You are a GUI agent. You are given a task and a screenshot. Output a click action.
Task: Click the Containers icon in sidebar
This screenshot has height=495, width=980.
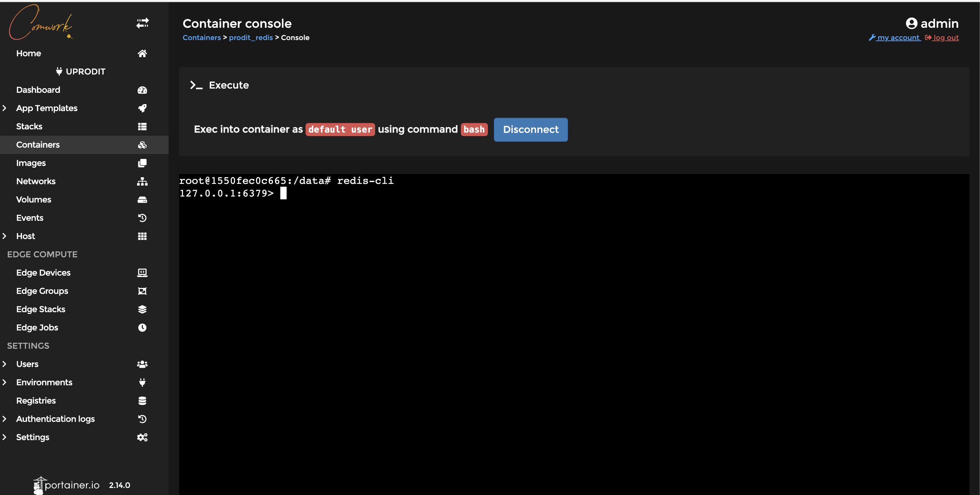142,144
